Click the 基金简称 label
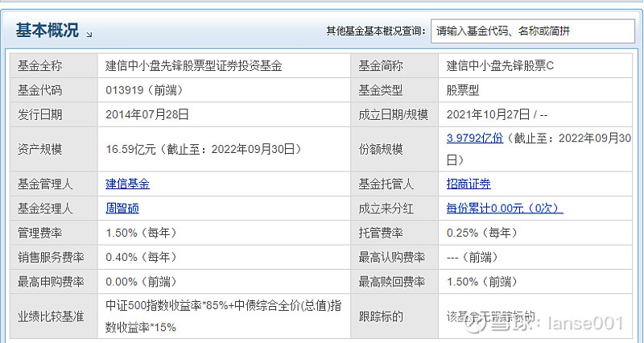The width and height of the screenshot is (644, 343). 380,66
